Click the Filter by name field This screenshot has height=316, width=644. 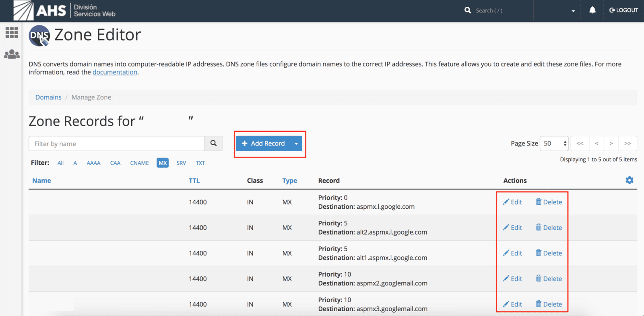pyautogui.click(x=117, y=143)
